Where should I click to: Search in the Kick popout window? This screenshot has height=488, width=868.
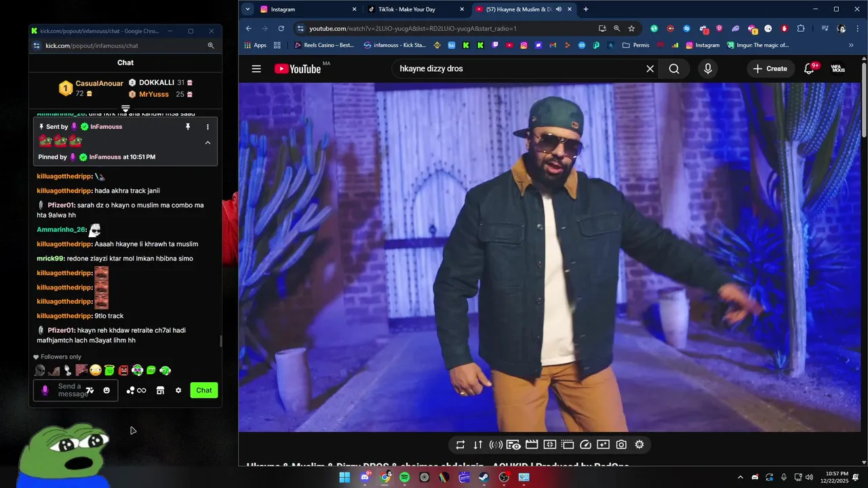tap(211, 45)
